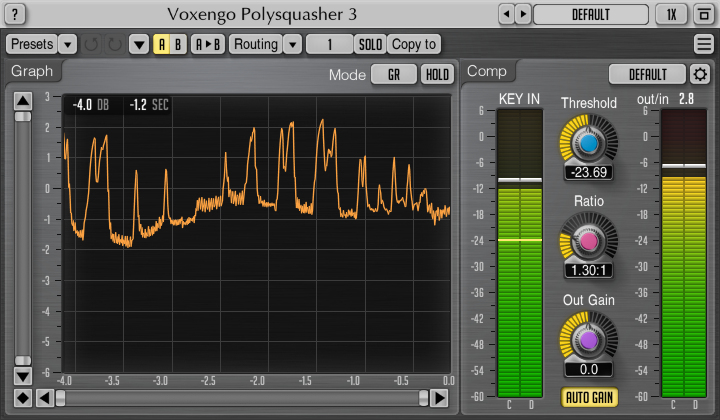Toggle the AUTO GAIN button
The height and width of the screenshot is (420, 720).
[589, 398]
